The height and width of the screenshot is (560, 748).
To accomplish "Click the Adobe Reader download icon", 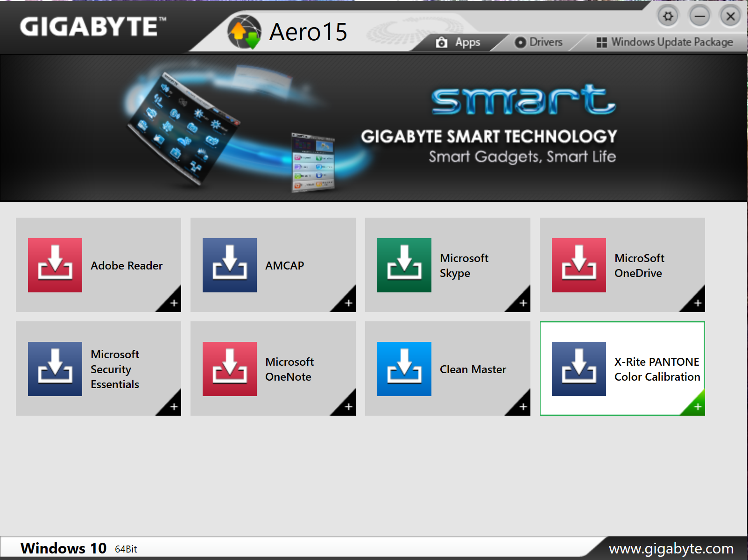I will coord(55,265).
